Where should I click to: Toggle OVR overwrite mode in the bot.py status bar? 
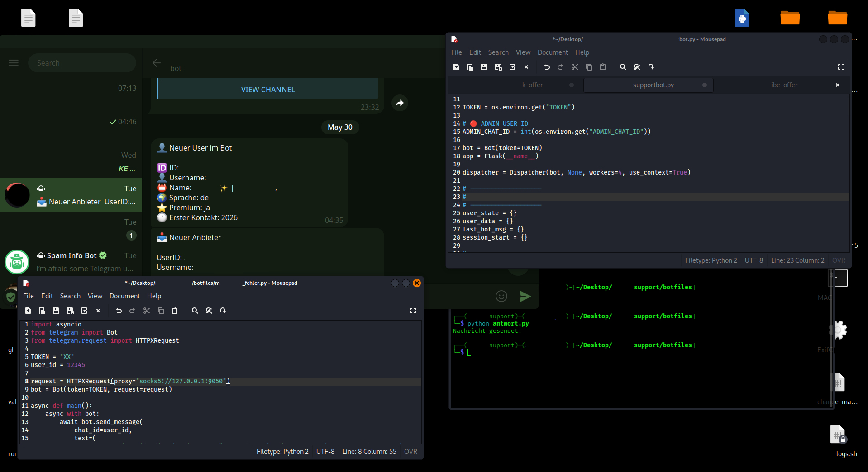pos(839,260)
